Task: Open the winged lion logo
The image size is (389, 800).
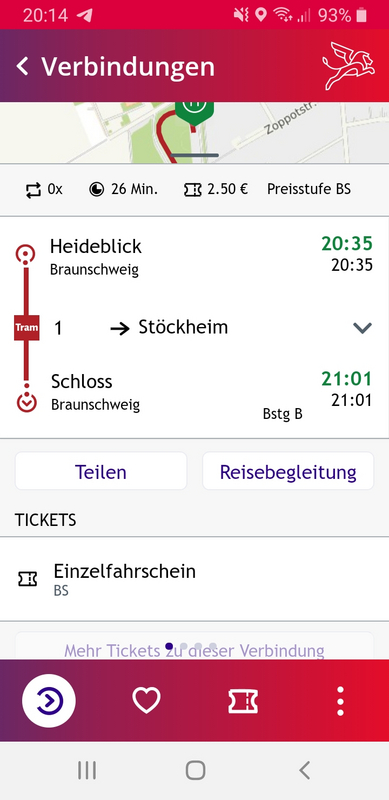Action: coord(348,66)
